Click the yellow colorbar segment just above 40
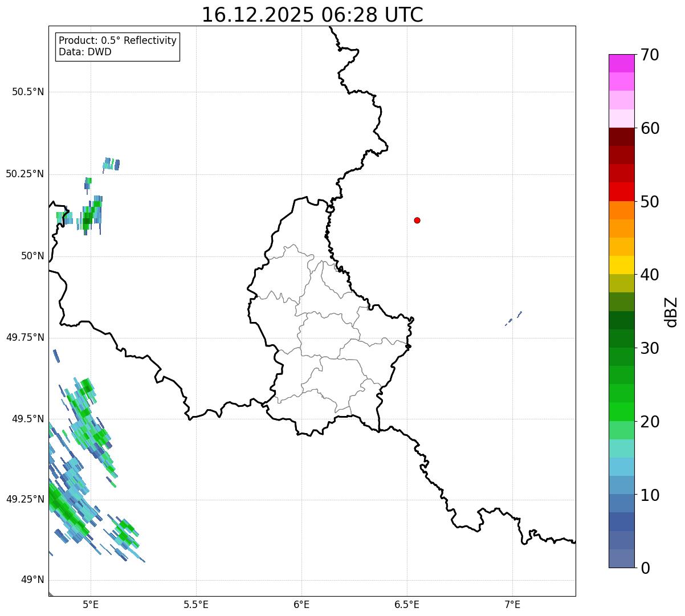685x616 pixels. pyautogui.click(x=621, y=265)
